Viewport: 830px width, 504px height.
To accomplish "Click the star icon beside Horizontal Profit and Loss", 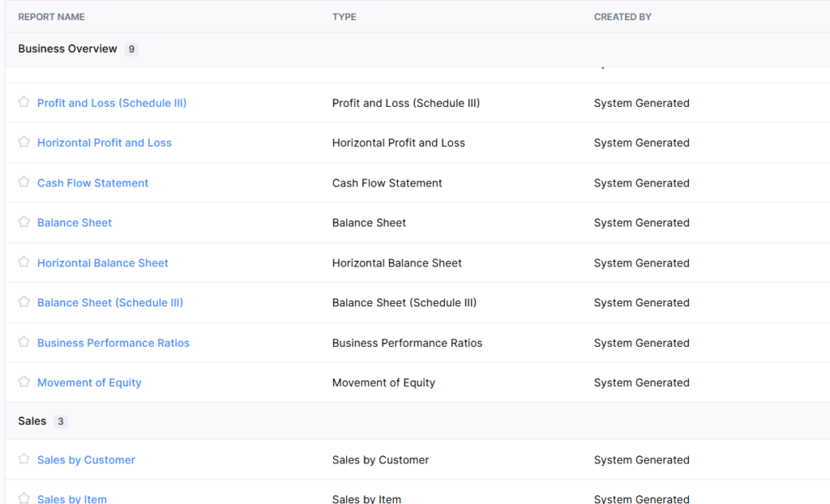I will coord(24,143).
